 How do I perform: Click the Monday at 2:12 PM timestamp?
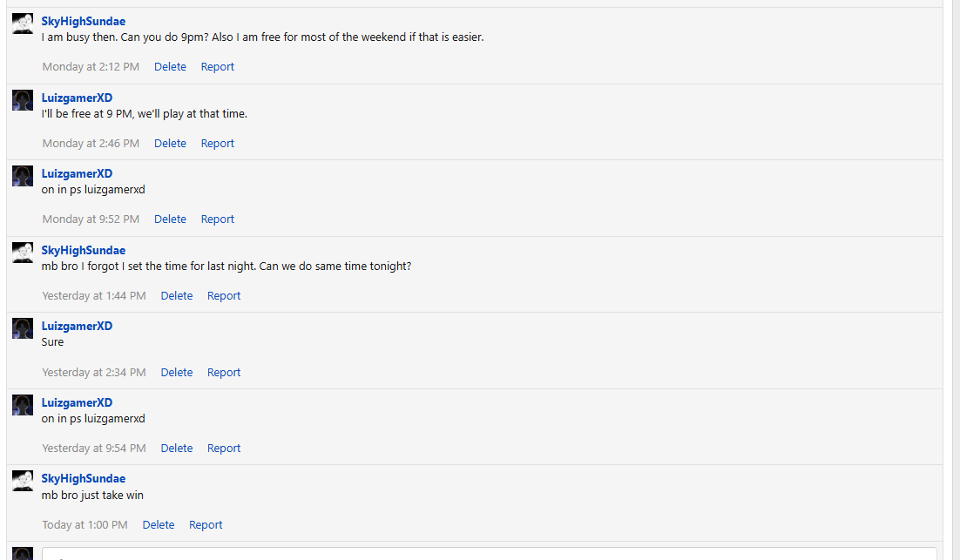(x=91, y=67)
